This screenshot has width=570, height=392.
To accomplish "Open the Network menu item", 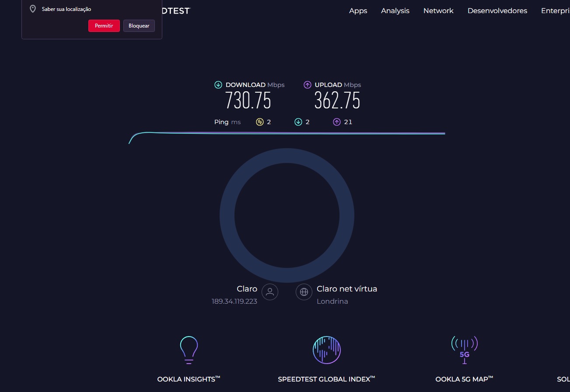I will click(438, 11).
